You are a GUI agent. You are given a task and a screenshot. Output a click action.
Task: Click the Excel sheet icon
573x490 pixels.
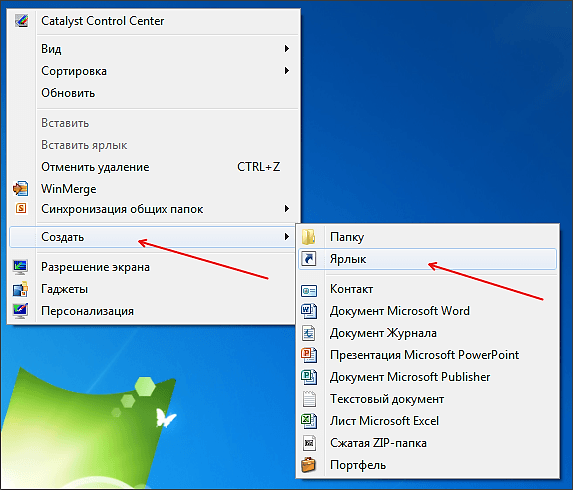[x=309, y=421]
